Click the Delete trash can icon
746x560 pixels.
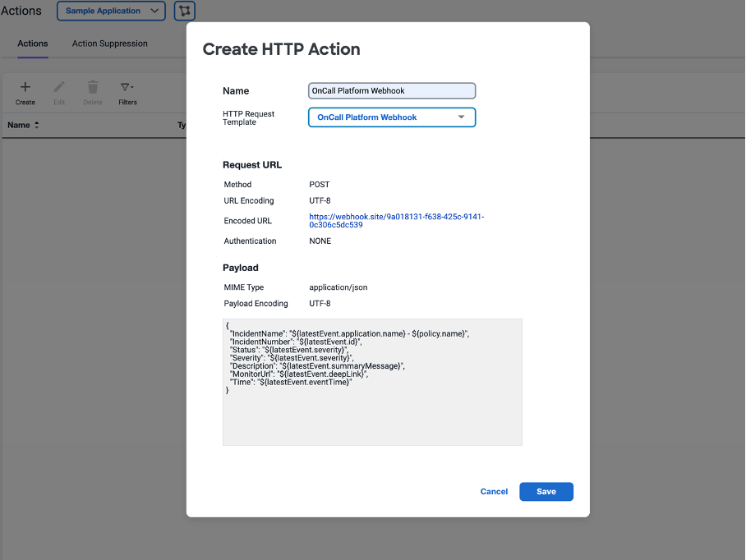(93, 87)
